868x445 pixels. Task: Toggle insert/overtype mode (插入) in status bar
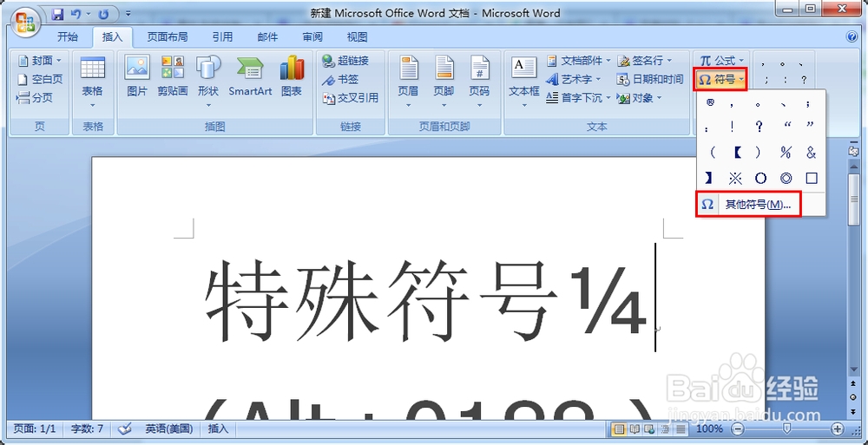coord(218,429)
